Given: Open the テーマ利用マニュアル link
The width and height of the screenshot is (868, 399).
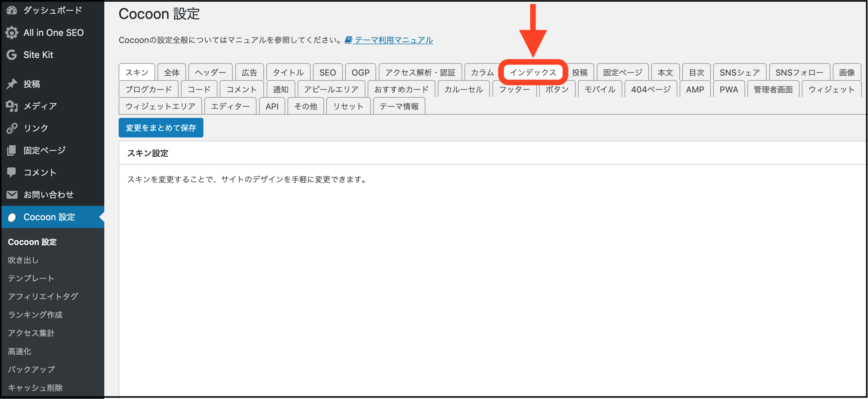Looking at the screenshot, I should coord(393,40).
